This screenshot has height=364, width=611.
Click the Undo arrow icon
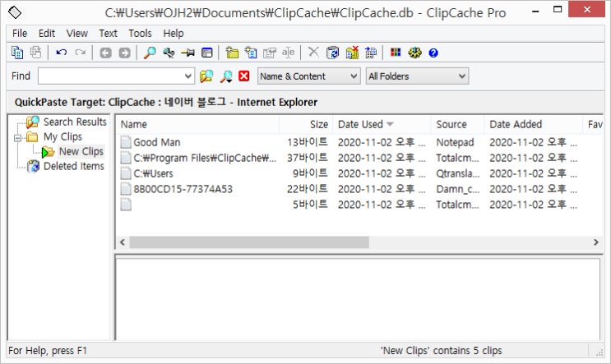(61, 53)
